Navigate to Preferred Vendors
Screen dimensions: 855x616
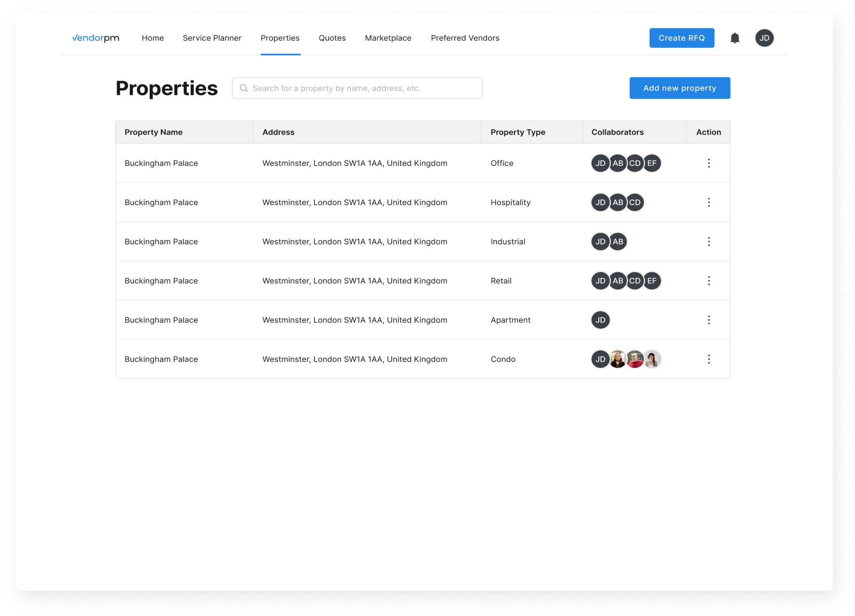pos(465,38)
